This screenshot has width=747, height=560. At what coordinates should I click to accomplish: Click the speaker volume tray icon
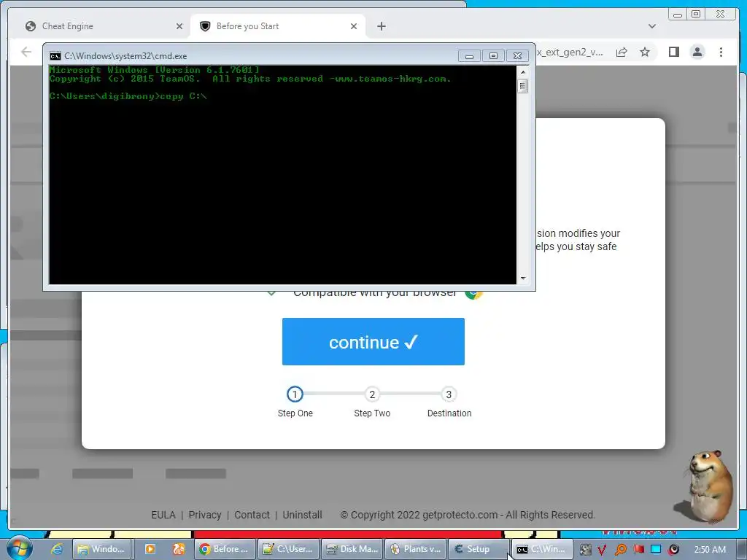click(x=673, y=550)
